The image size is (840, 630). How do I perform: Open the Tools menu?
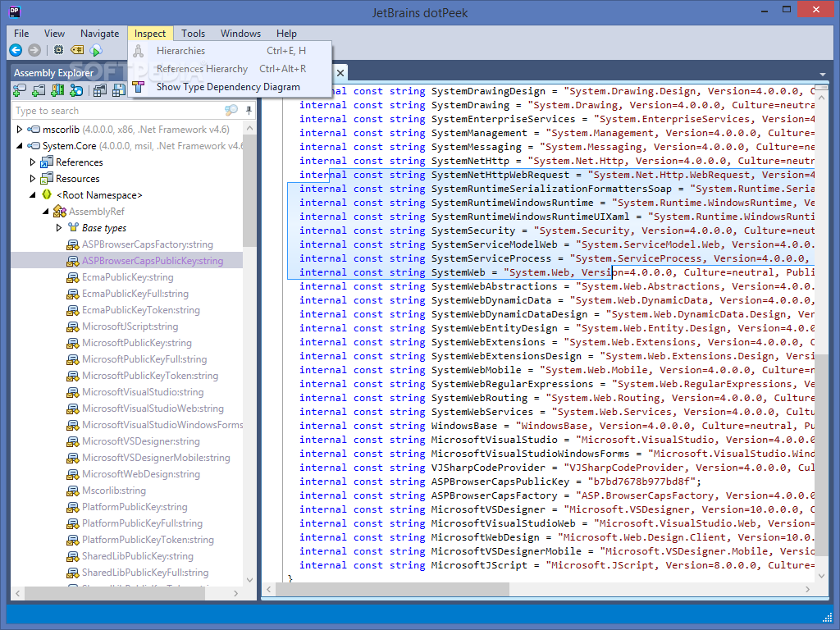click(193, 33)
